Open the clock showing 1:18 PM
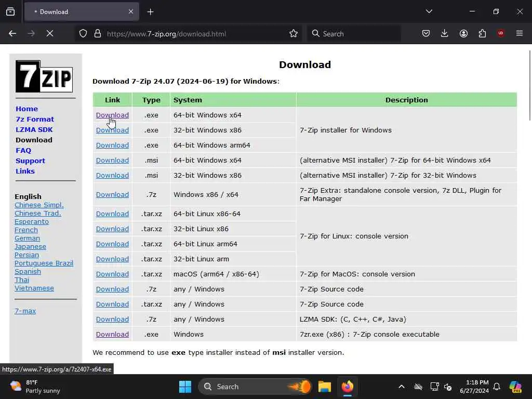532x399 pixels. [x=474, y=387]
